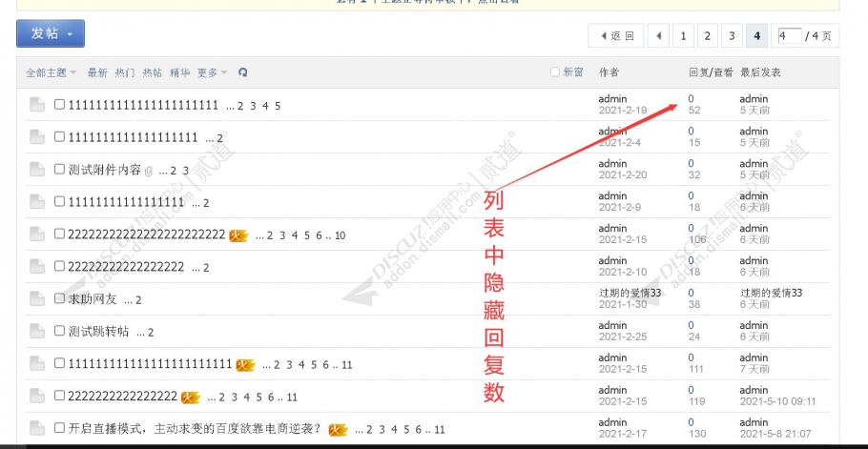868x449 pixels.
Task: Select current page 4 in the pager
Action: coord(756,36)
